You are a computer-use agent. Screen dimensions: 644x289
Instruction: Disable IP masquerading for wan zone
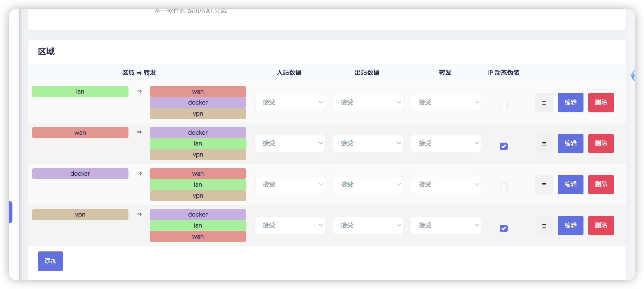pos(504,146)
